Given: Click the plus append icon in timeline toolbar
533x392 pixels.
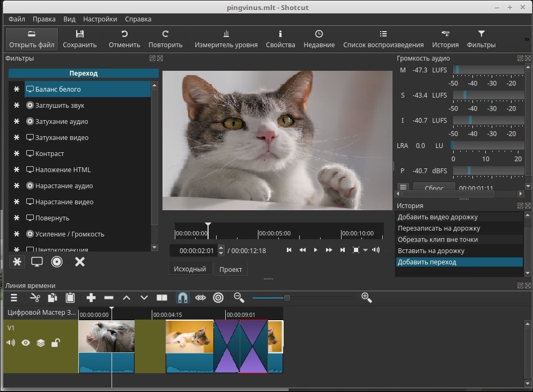Looking at the screenshot, I should coord(91,298).
